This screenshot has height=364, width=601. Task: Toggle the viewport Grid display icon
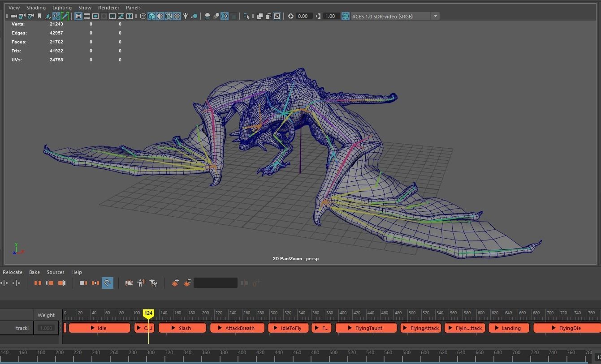click(78, 16)
